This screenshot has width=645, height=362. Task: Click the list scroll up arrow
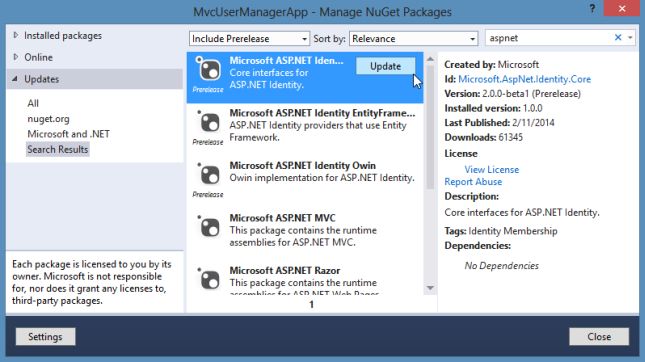pyautogui.click(x=430, y=59)
